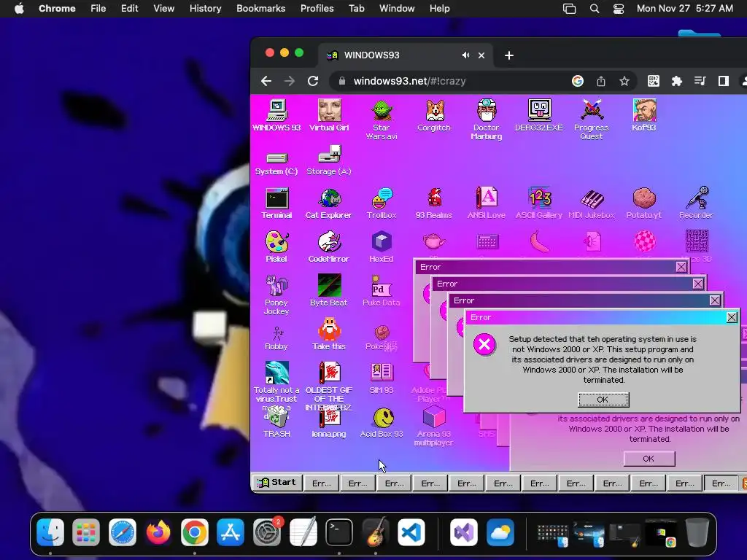The width and height of the screenshot is (747, 560).
Task: Open the Windows 93 Start menu
Action: tap(276, 483)
